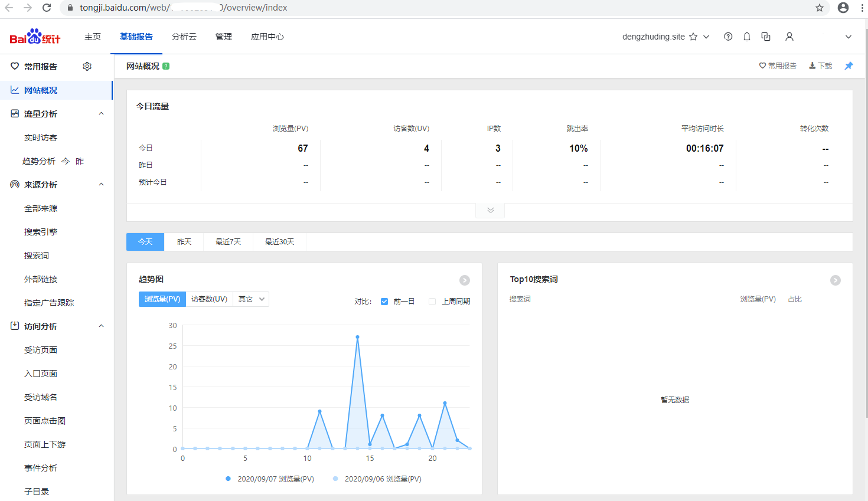This screenshot has height=501, width=868.
Task: Click heart icon of 常用报告 sidebar
Action: pos(15,66)
